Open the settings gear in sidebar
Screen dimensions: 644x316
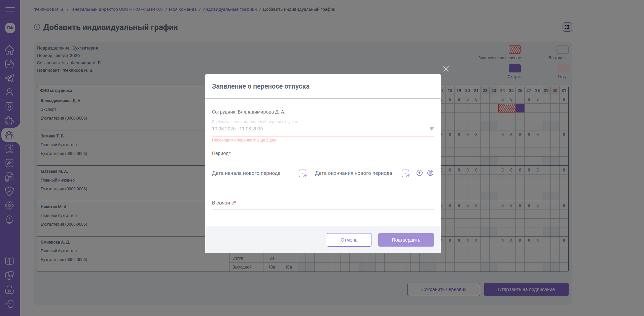[x=9, y=206]
